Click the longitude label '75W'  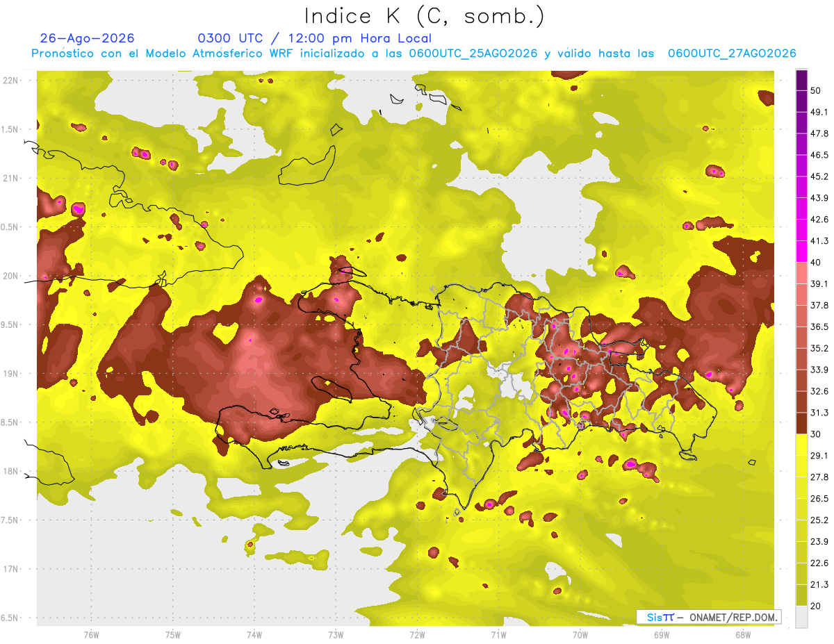(x=172, y=635)
